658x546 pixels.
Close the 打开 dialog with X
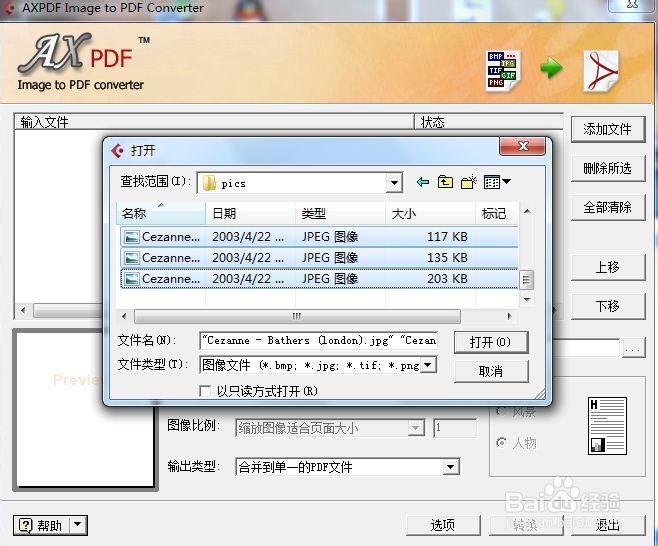click(522, 146)
